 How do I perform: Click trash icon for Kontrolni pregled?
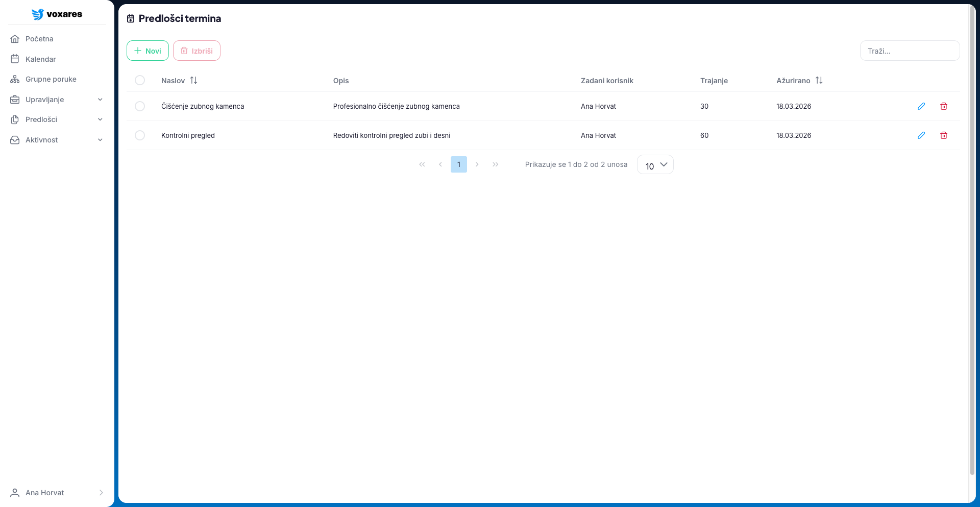pyautogui.click(x=943, y=135)
